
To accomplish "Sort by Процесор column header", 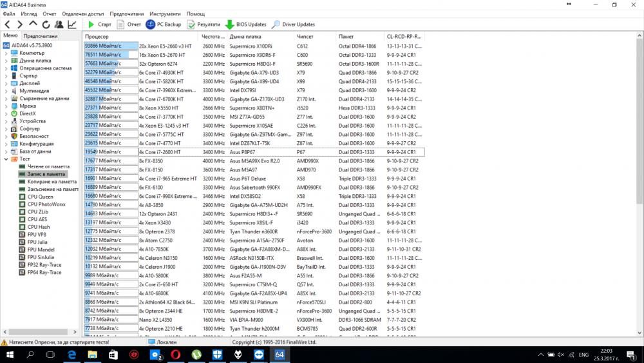I will [141, 37].
